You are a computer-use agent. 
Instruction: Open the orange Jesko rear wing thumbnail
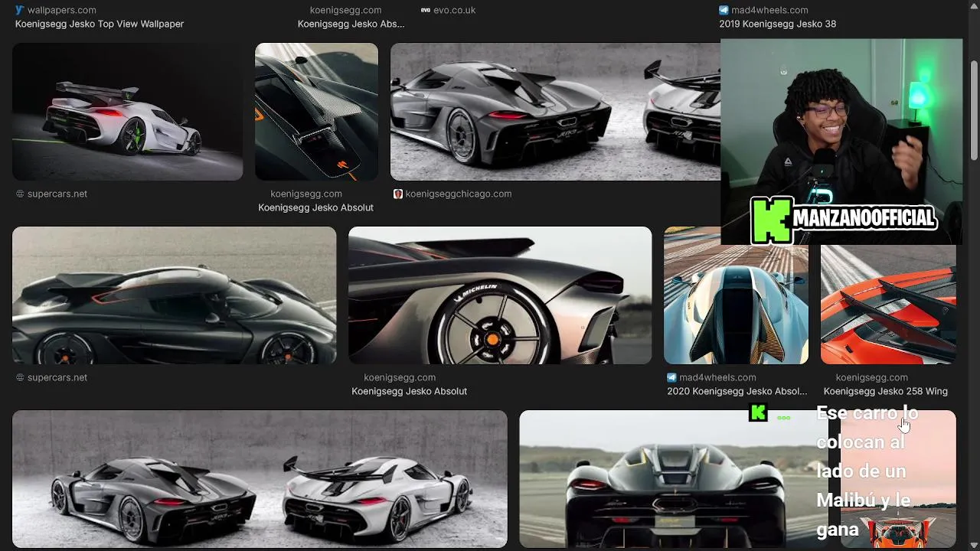pos(888,305)
